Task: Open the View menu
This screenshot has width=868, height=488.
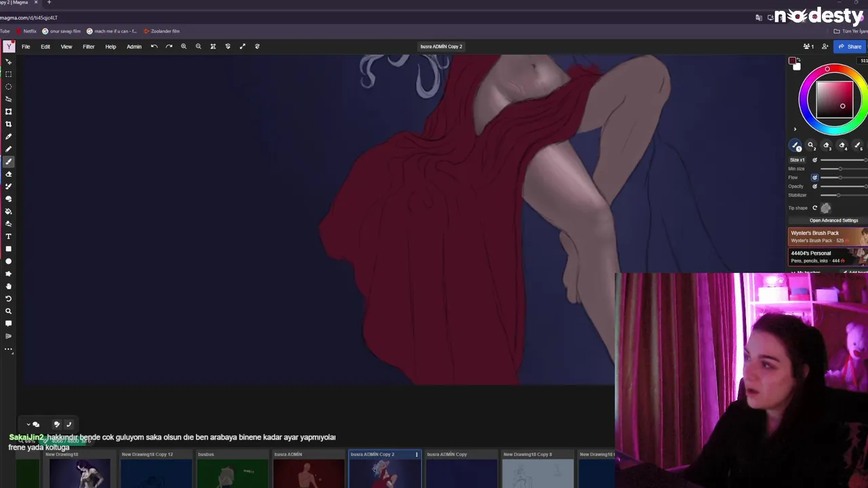Action: coord(66,47)
